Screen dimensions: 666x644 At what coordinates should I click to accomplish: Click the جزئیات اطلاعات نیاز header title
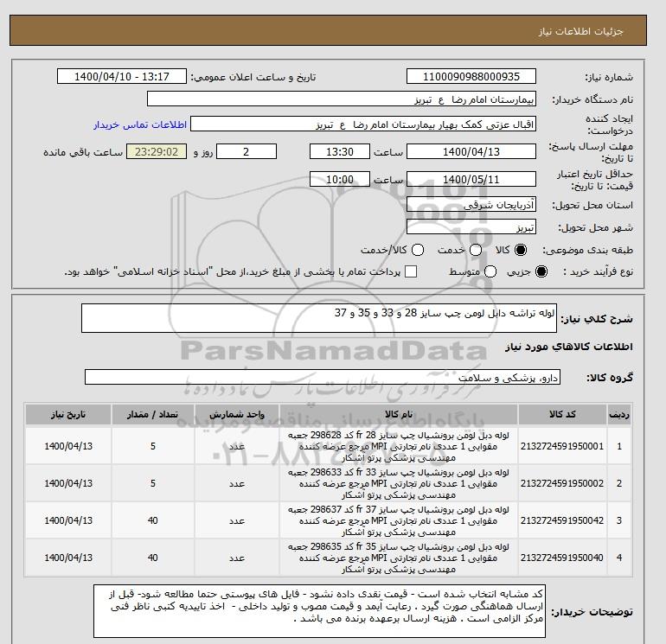580,31
